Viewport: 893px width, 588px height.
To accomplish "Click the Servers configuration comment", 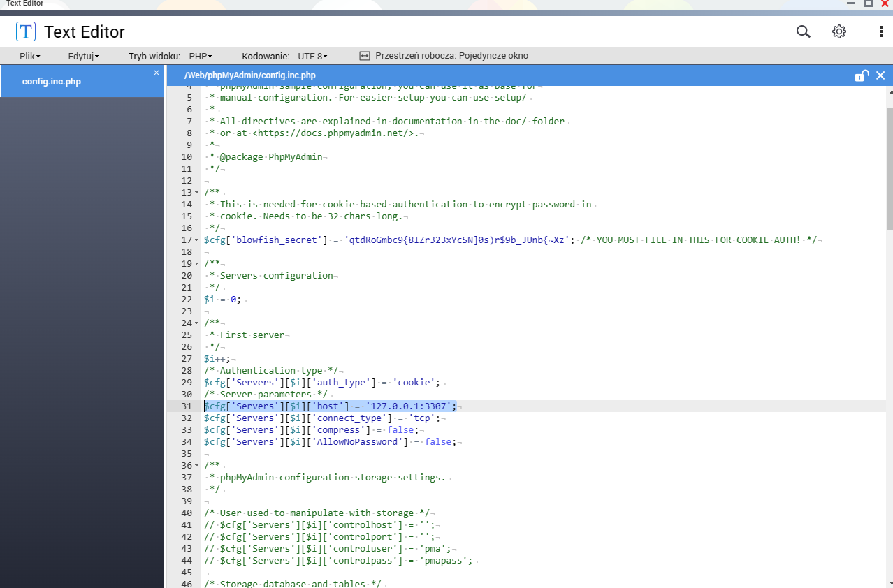I will click(276, 275).
